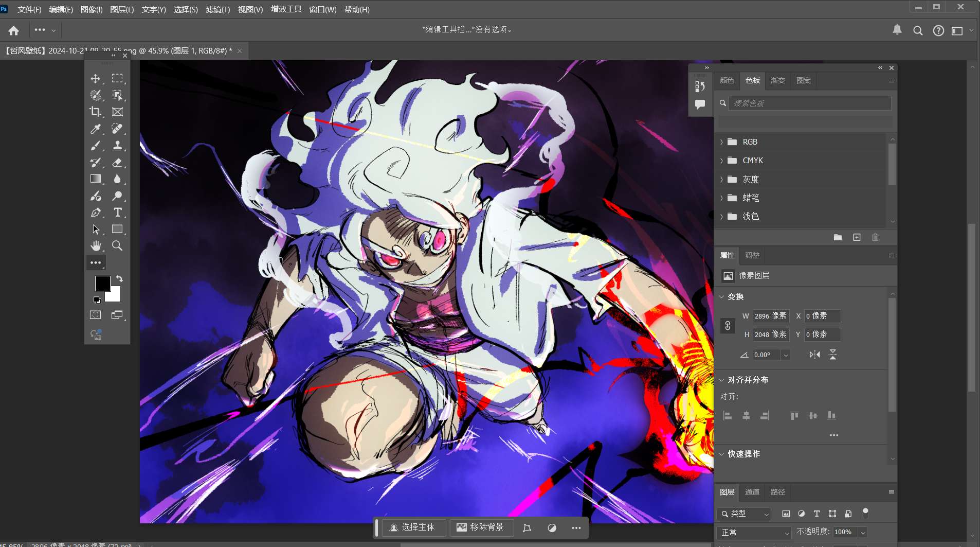This screenshot has width=980, height=547.
Task: Switch to the 通道 tab
Action: pyautogui.click(x=752, y=492)
